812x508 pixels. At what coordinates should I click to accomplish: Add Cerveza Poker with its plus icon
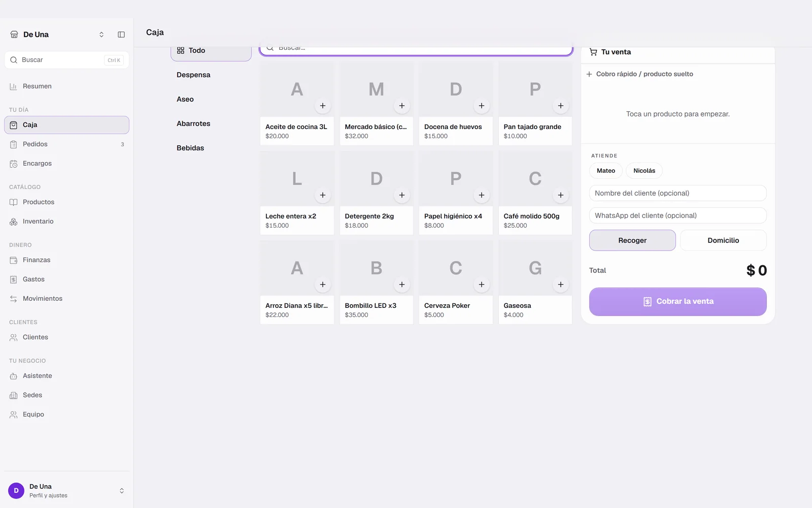[x=482, y=284]
